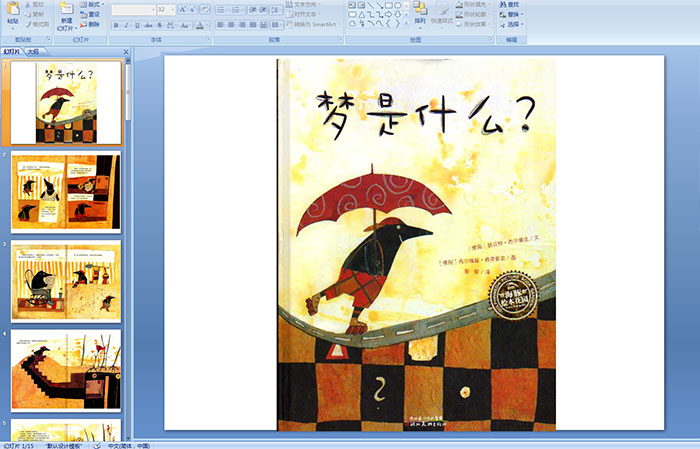Screen dimensions: 700x449
Task: Open the character spacing (AV) menu
Action: pyautogui.click(x=172, y=25)
